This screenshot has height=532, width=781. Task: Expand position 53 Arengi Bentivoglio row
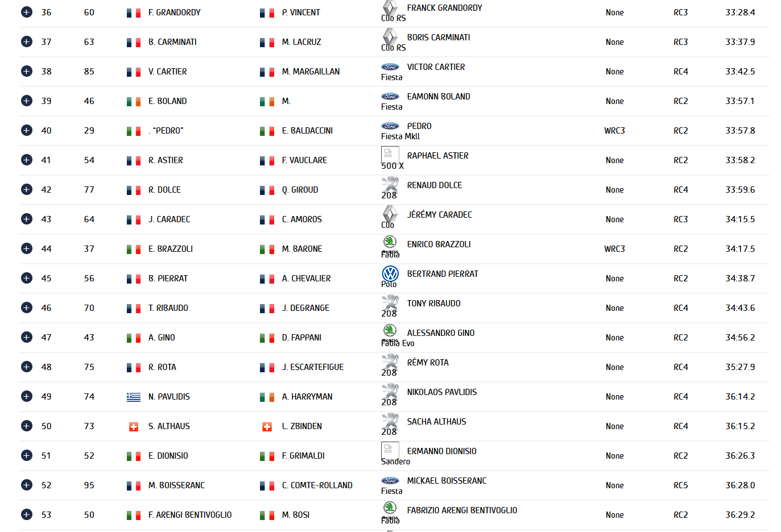pyautogui.click(x=27, y=514)
